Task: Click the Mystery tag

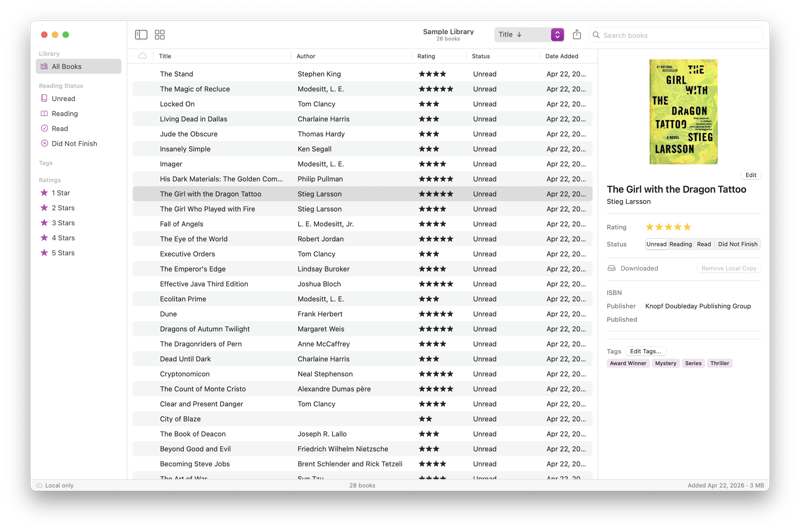Action: (x=665, y=363)
